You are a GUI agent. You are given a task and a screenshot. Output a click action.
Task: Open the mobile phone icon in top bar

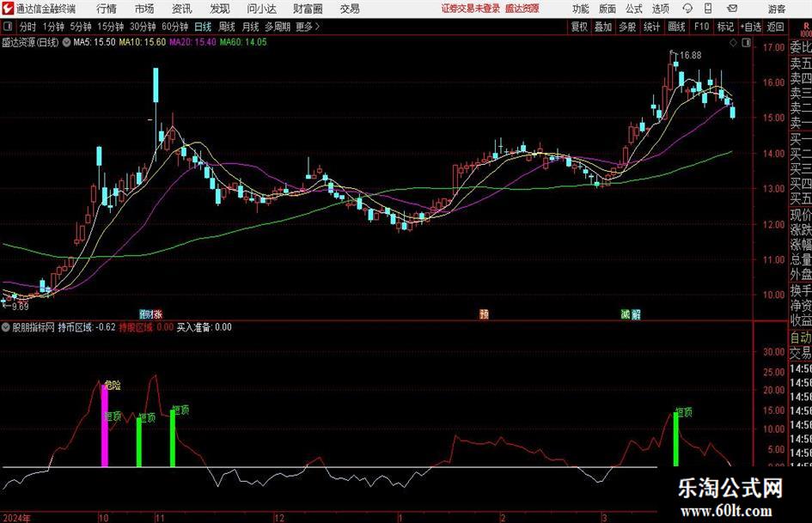coord(708,9)
